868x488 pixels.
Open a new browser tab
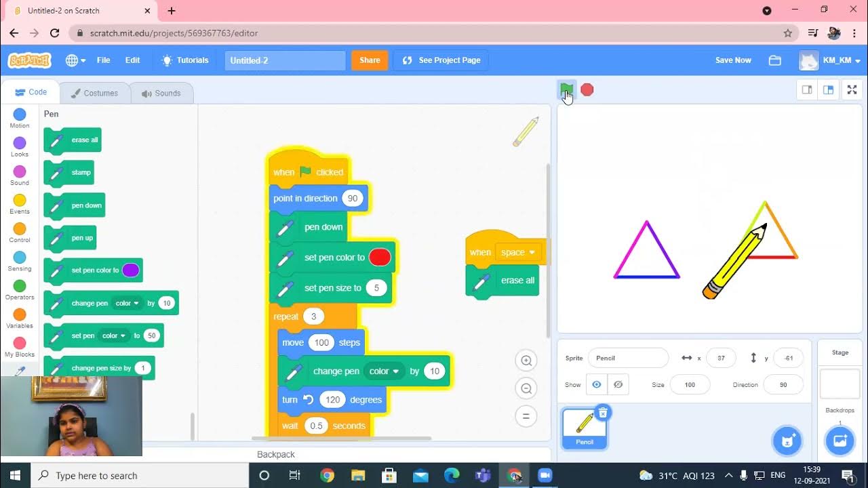click(172, 11)
